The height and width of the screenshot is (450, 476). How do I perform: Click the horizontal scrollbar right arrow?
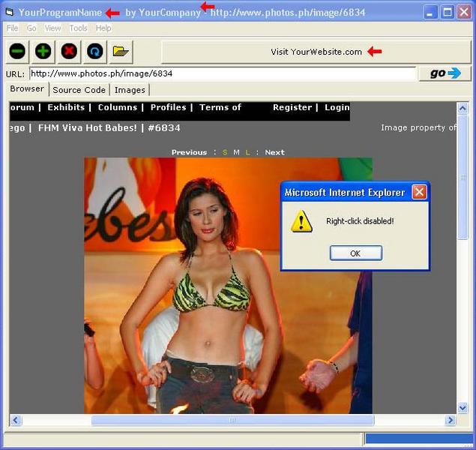(x=451, y=420)
